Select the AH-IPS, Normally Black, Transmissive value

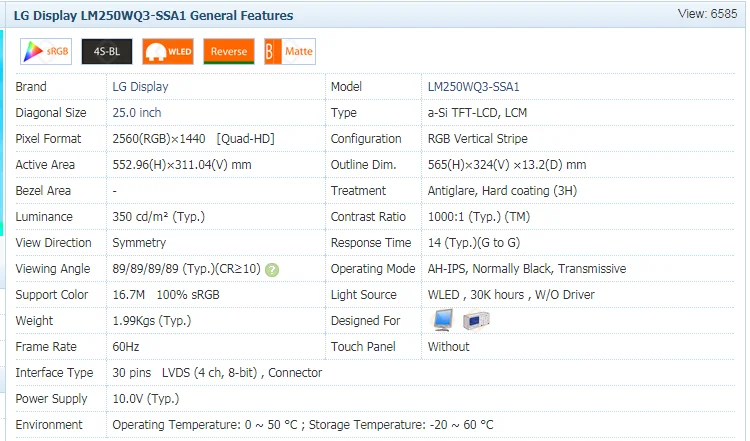[527, 268]
